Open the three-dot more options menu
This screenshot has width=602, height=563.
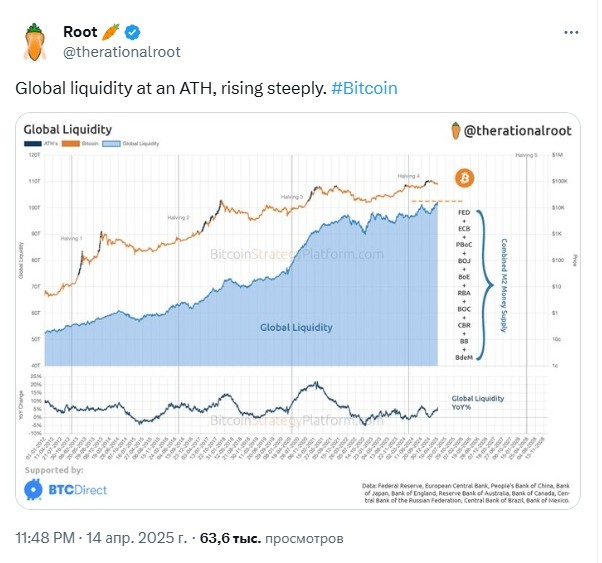(x=571, y=33)
